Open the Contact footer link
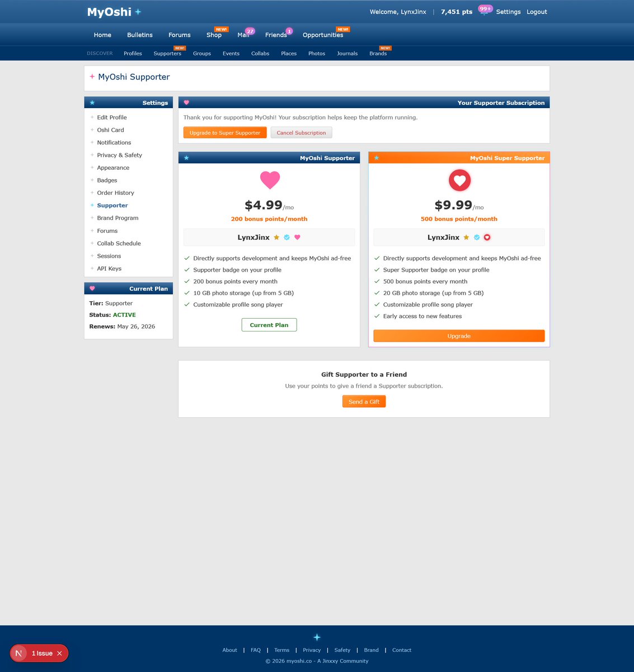 (402, 650)
